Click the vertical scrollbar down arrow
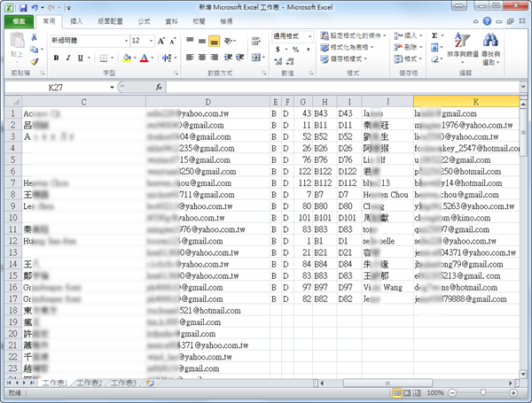Image resolution: width=532 pixels, height=403 pixels. click(x=523, y=374)
